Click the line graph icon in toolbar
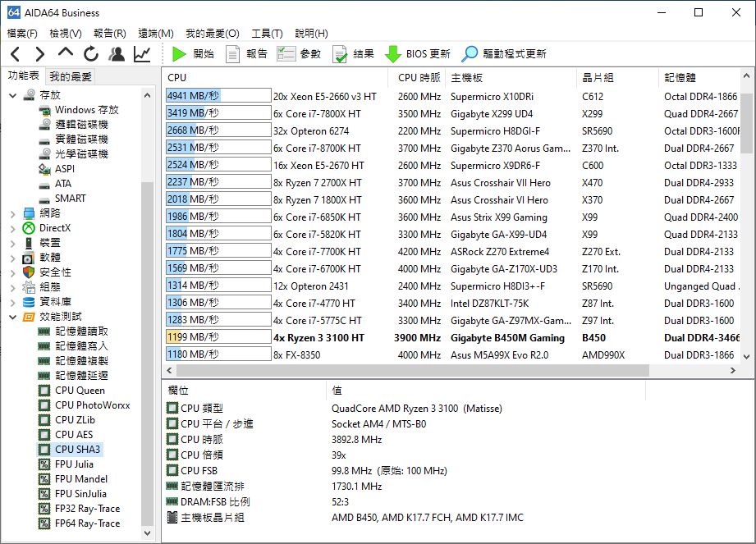756x544 pixels. (143, 54)
